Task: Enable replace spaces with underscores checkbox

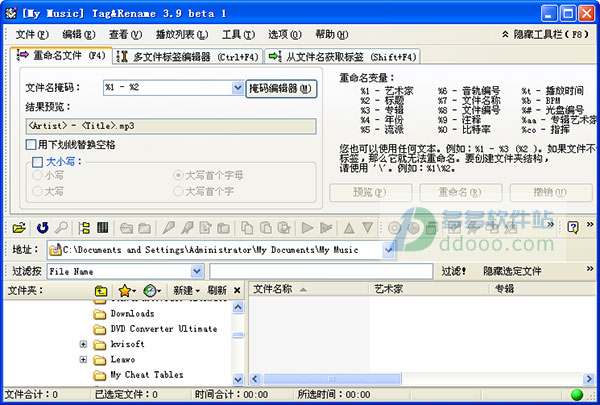Action: coord(31,145)
